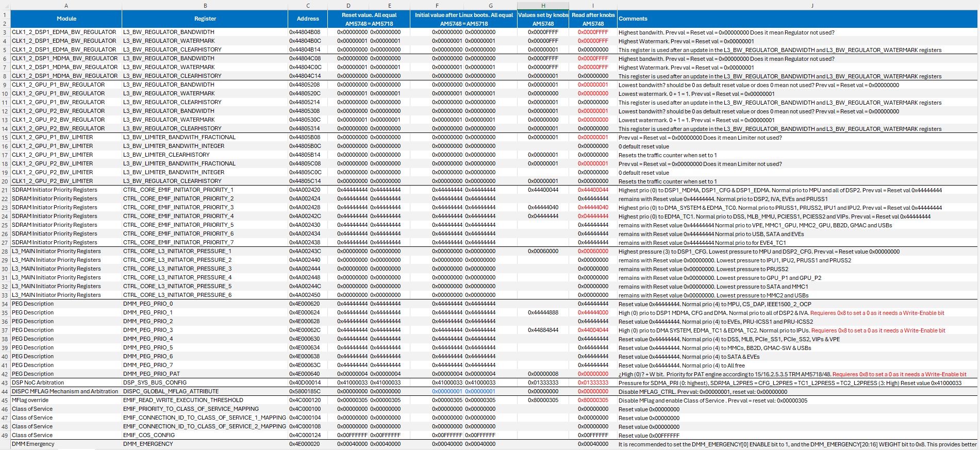The height and width of the screenshot is (450, 980).
Task: Click the Comments header cell
Action: coord(797,19)
